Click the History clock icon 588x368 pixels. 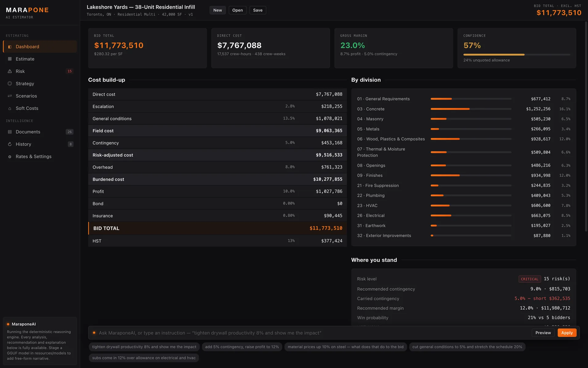pos(10,144)
